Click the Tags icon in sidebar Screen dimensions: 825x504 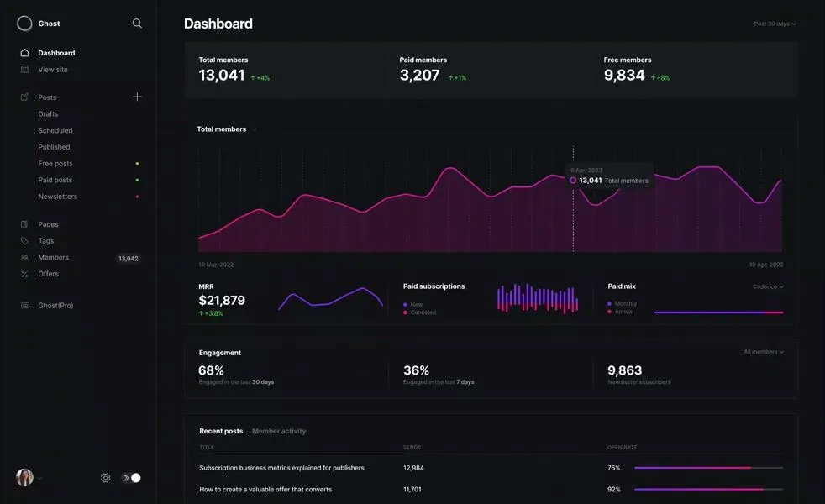24,241
